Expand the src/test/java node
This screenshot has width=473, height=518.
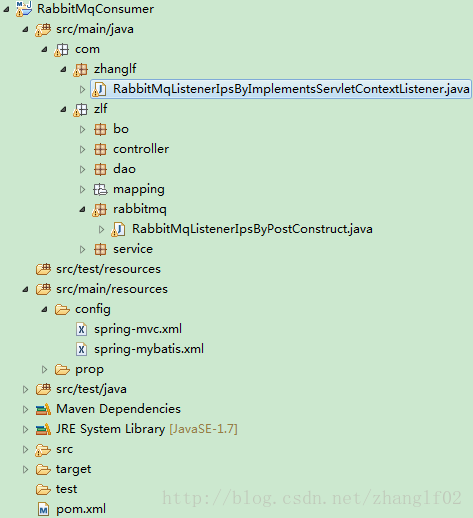25,389
